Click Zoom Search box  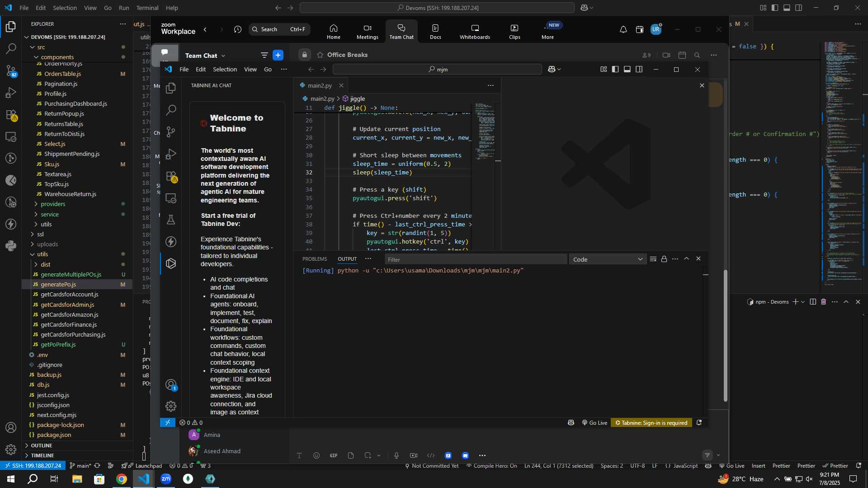[x=279, y=29]
